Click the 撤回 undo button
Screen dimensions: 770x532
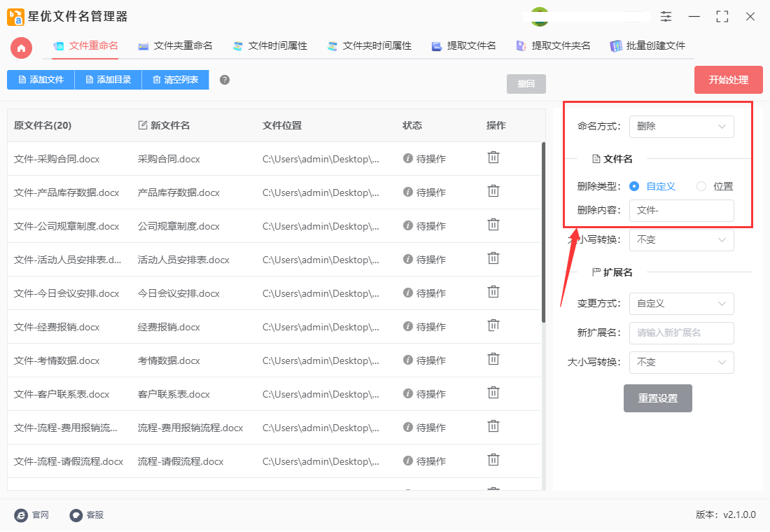tap(526, 84)
